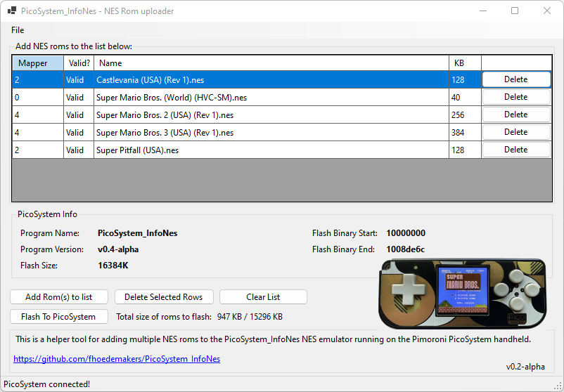Click the PicoSystem connected! status text
This screenshot has height=392, width=564.
(x=46, y=384)
